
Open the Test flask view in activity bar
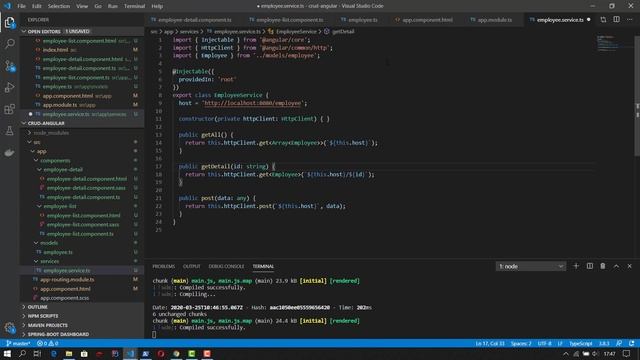[10, 131]
